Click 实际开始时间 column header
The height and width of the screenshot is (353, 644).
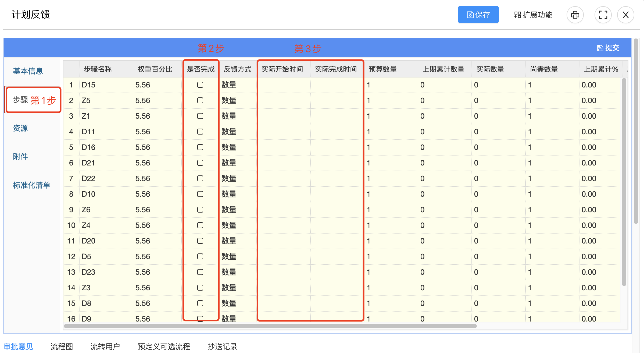pyautogui.click(x=284, y=69)
